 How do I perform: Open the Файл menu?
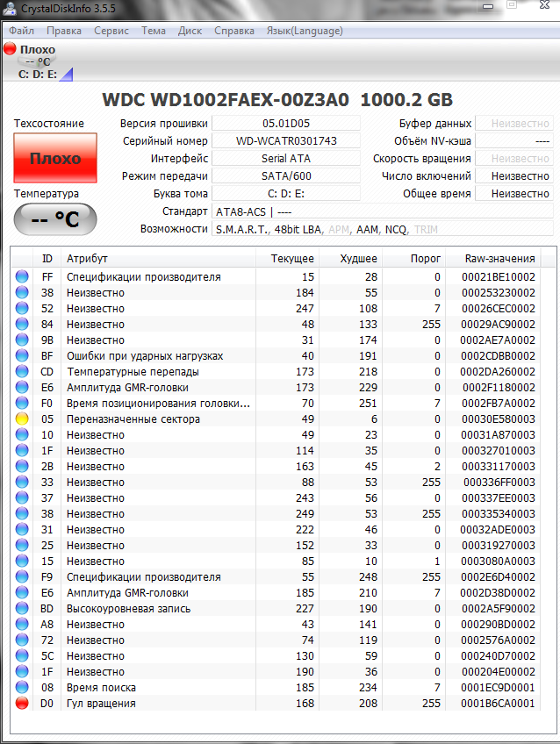click(x=21, y=31)
